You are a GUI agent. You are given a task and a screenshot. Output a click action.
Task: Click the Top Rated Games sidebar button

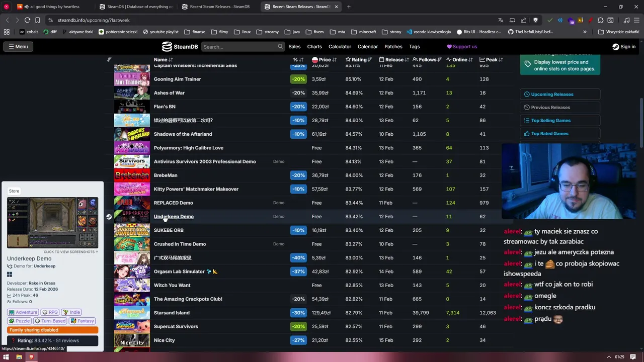click(560, 134)
